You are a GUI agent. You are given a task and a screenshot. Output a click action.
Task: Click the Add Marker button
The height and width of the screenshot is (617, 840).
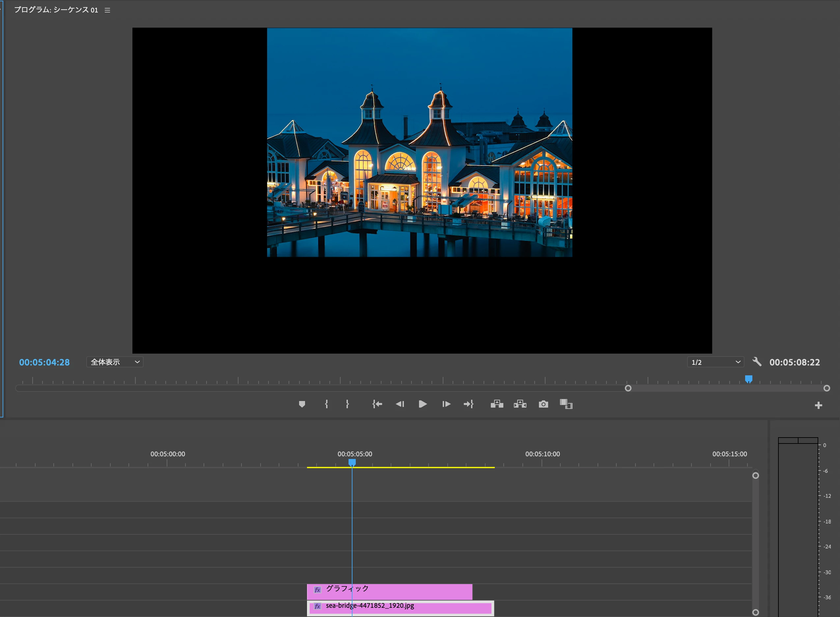[x=302, y=404]
